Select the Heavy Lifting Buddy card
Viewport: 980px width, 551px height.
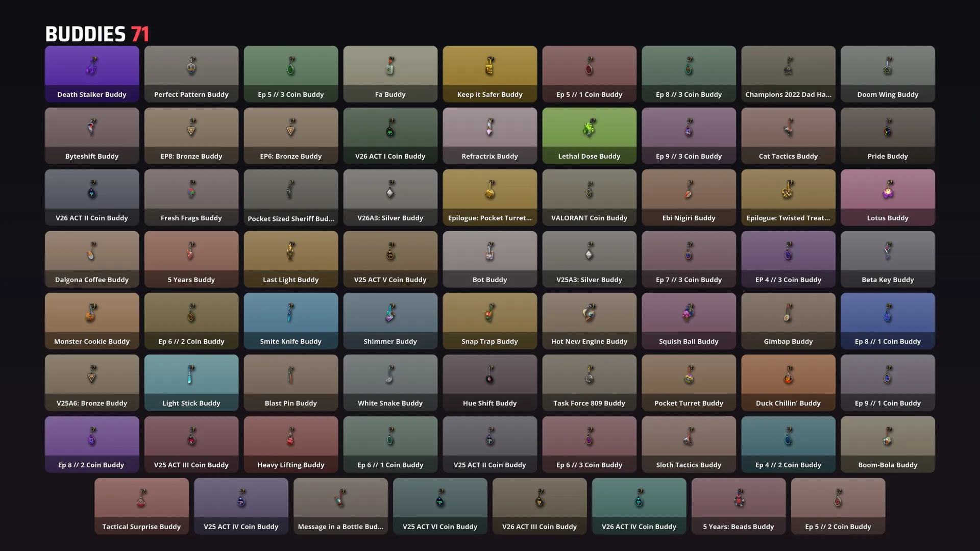[291, 444]
